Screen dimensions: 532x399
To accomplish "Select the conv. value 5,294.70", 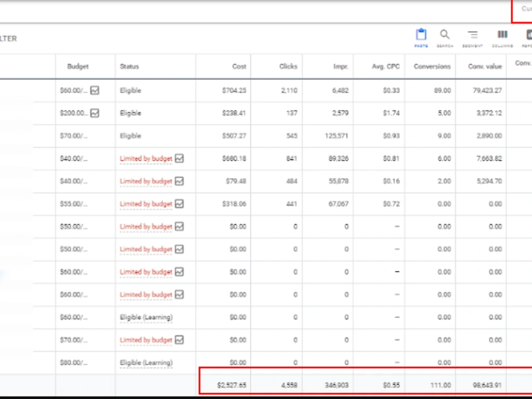I will pyautogui.click(x=489, y=181).
